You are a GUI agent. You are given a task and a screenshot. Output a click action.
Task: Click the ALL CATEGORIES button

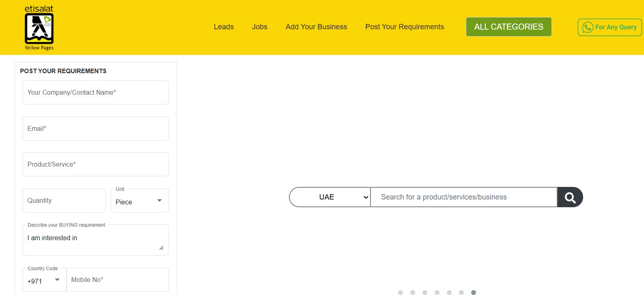(509, 27)
